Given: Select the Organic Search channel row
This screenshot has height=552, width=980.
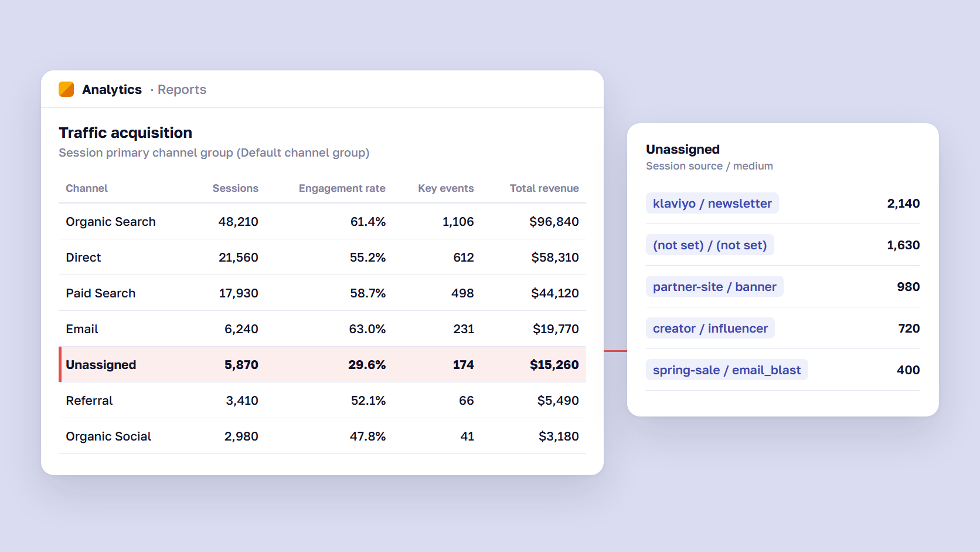Looking at the screenshot, I should (322, 221).
